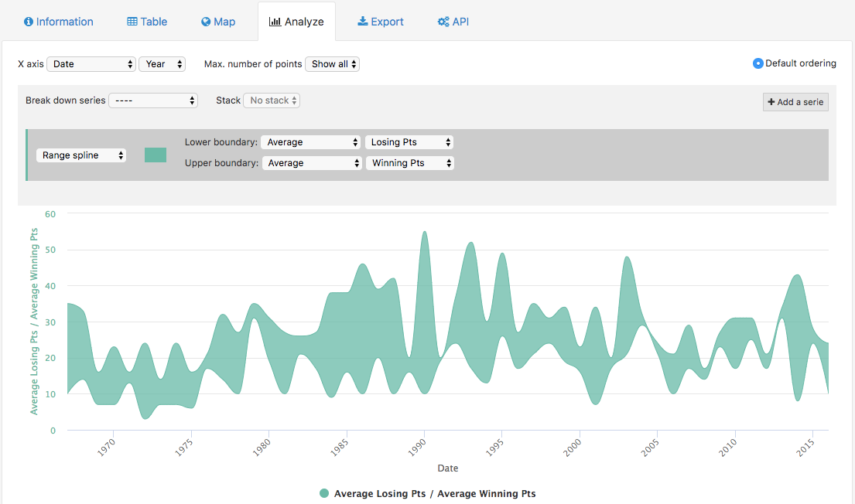Viewport: 855px width, 504px height.
Task: Click the legend circle marker below chart
Action: pyautogui.click(x=324, y=493)
